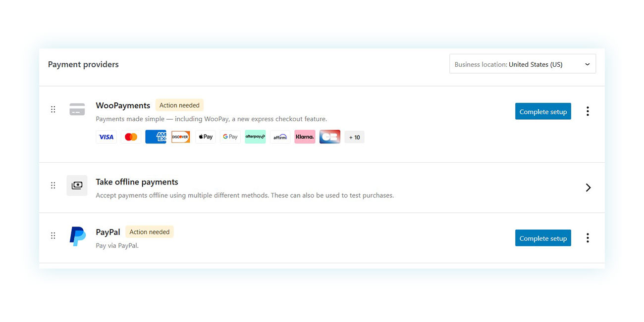Click the Mastercard payment logo

tap(131, 137)
